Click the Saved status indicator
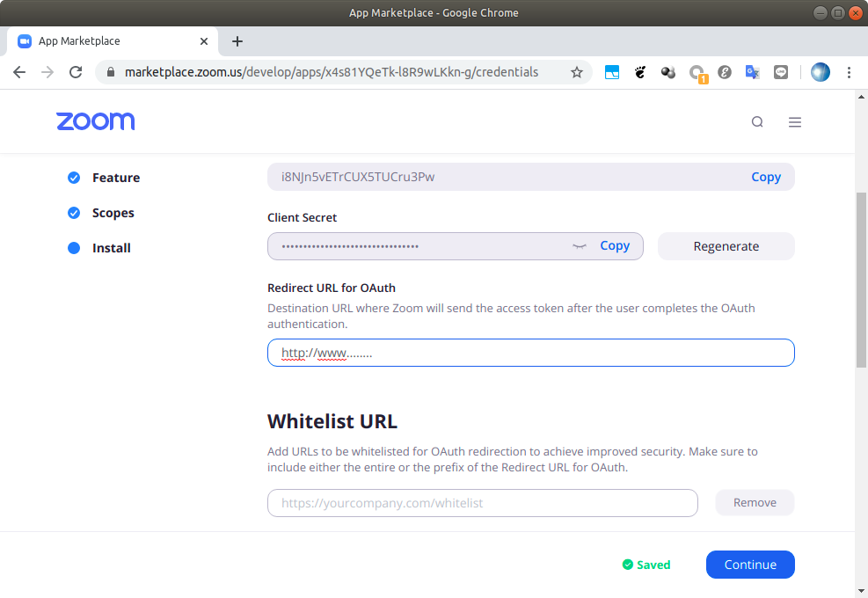Screen dimensions: 868x598 coord(646,565)
